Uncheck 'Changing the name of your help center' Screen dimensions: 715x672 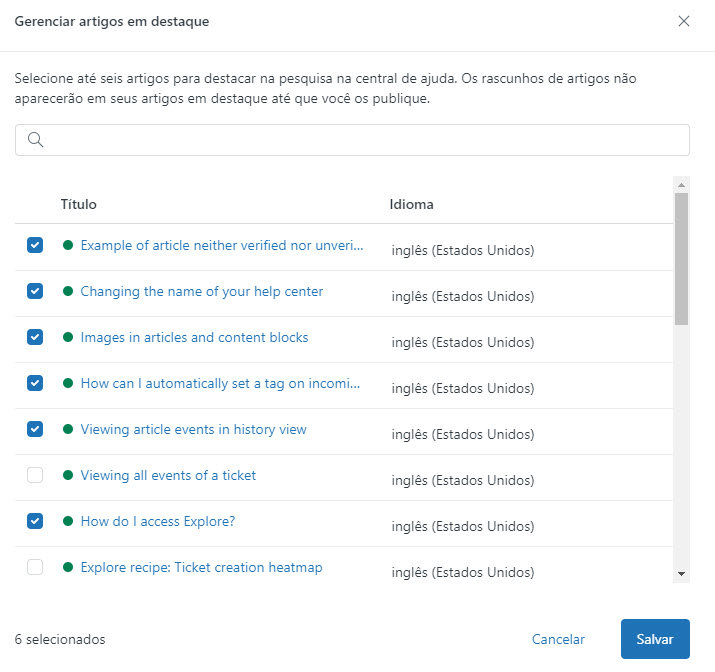click(35, 291)
